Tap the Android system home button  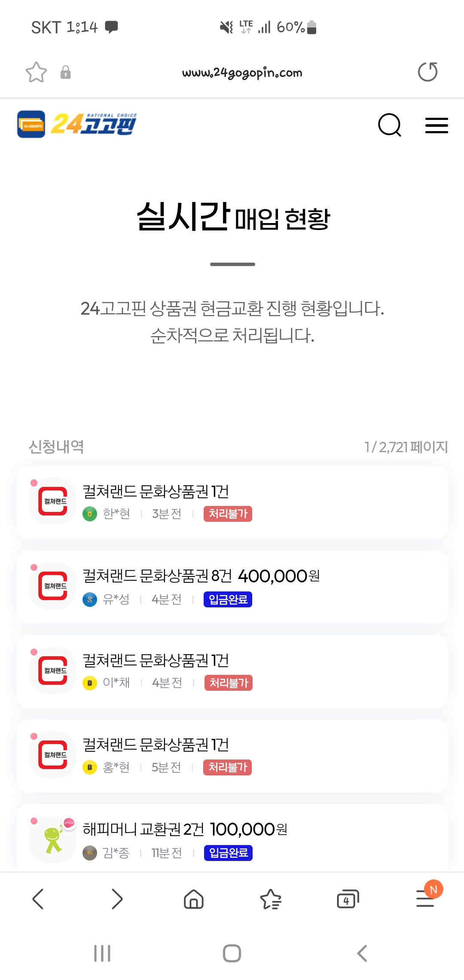click(x=232, y=953)
